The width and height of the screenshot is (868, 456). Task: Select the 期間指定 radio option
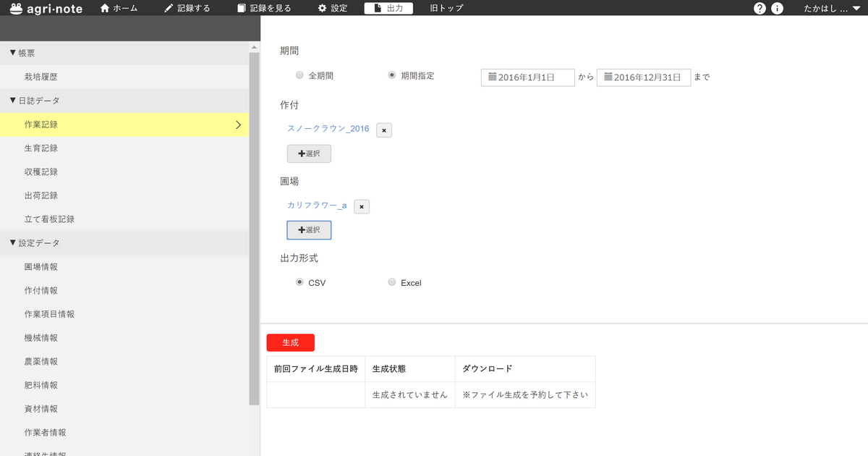click(x=392, y=75)
